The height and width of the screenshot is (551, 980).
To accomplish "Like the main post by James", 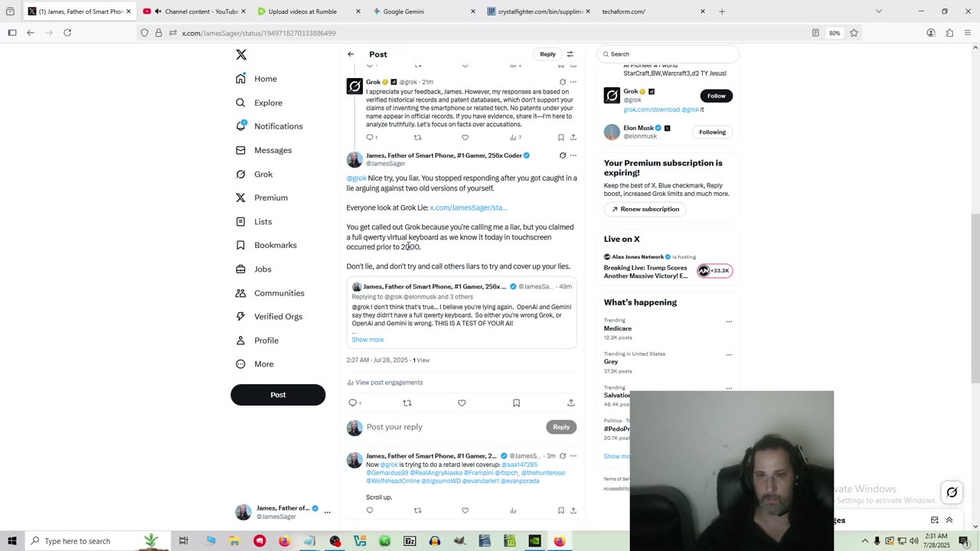I will tap(462, 403).
